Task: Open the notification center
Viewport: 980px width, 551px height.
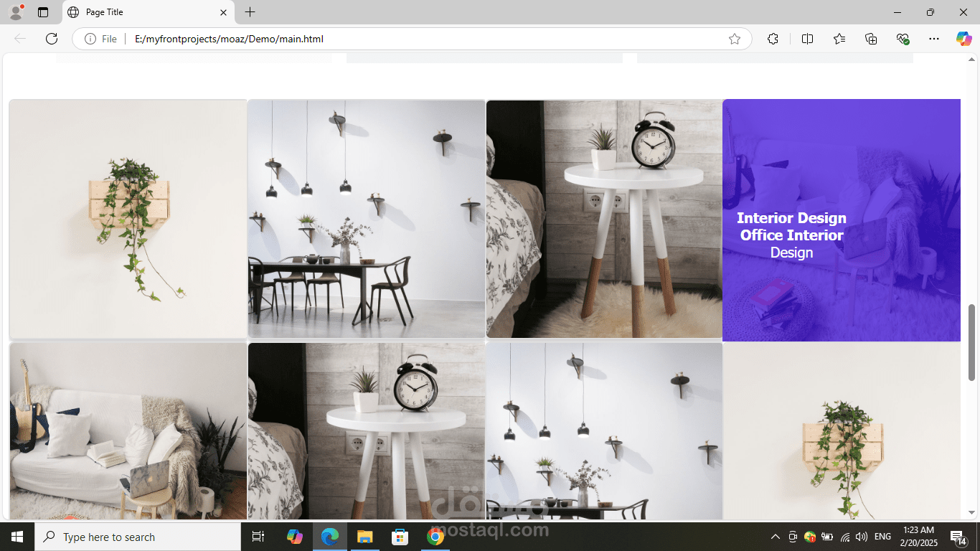Action: tap(960, 536)
